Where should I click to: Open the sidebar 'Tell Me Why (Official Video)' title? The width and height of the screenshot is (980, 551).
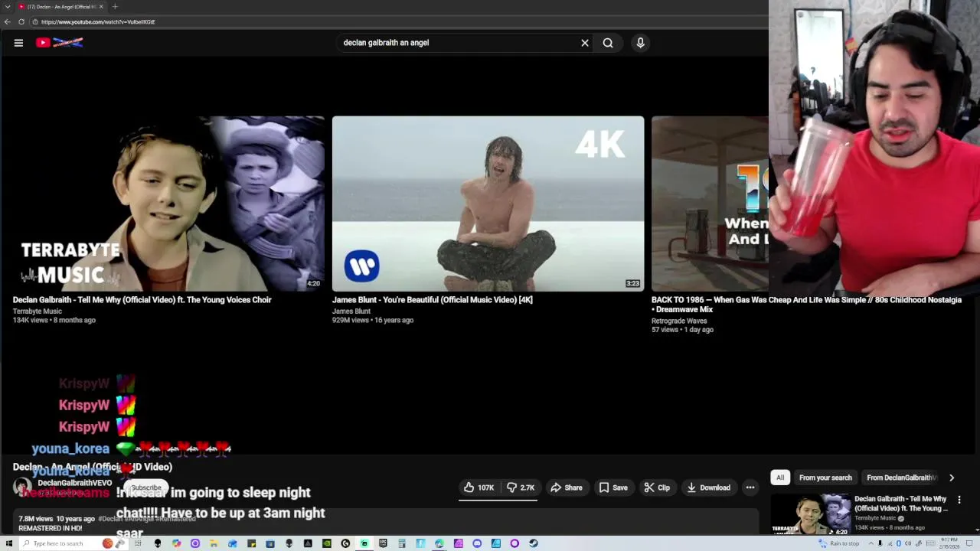click(x=901, y=504)
